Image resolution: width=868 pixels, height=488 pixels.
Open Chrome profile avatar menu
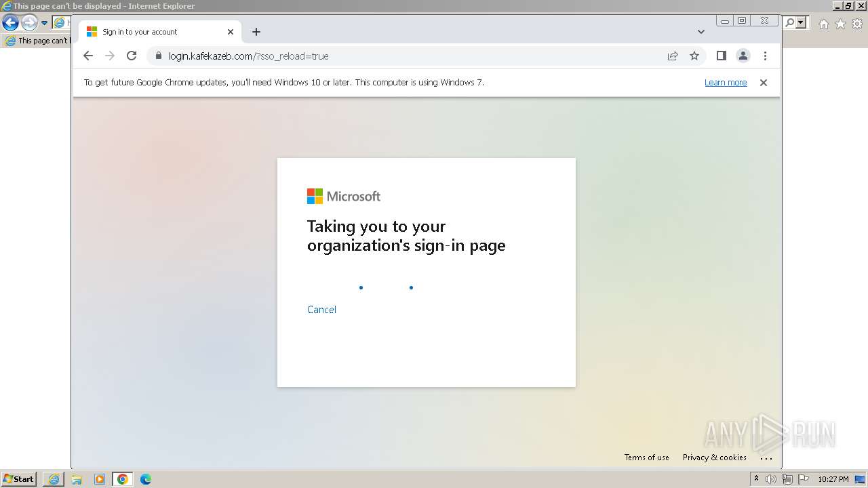tap(743, 56)
